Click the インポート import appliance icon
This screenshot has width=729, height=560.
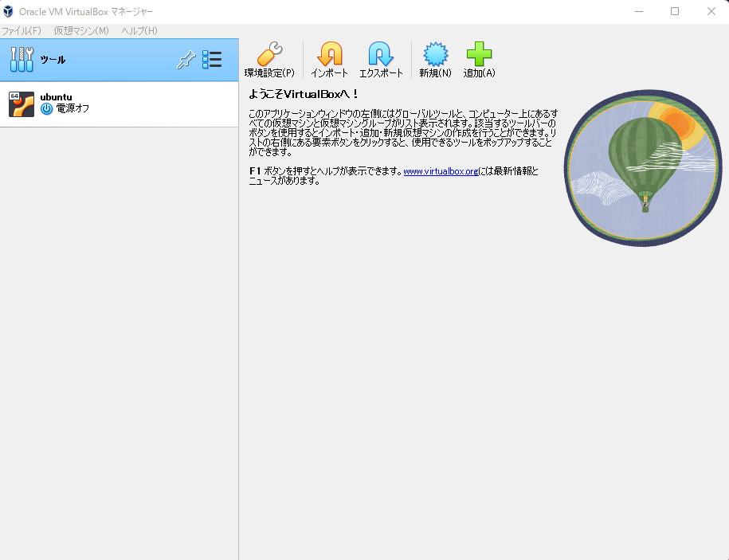330,54
